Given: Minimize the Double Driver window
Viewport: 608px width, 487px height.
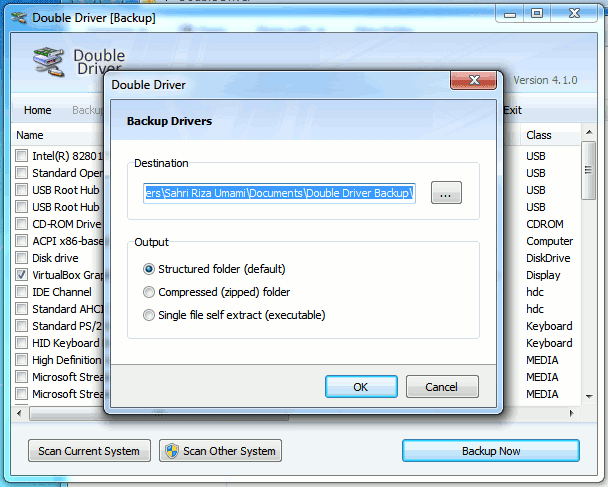Looking at the screenshot, I should point(510,14).
